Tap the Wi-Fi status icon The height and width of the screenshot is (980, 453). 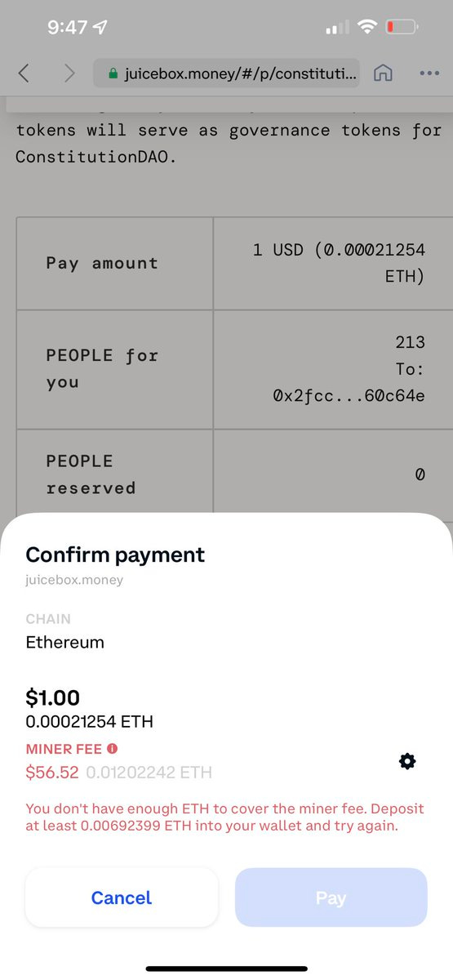[x=367, y=28]
